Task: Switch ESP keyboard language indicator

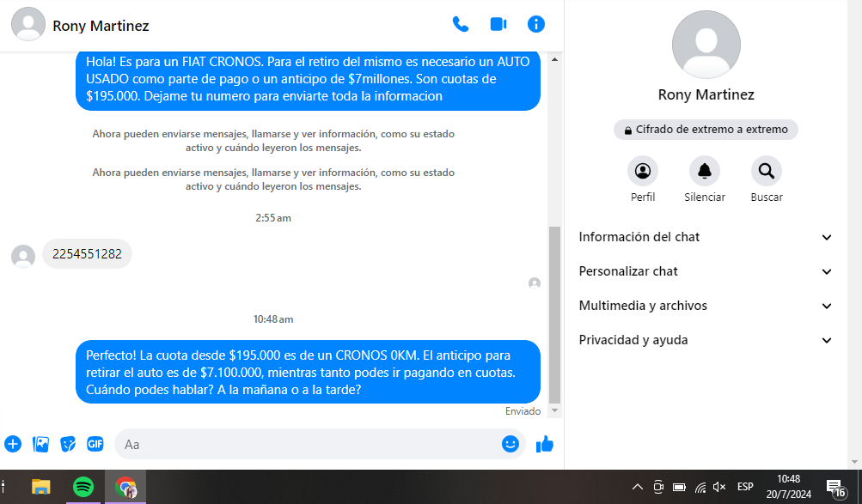Action: 745,487
